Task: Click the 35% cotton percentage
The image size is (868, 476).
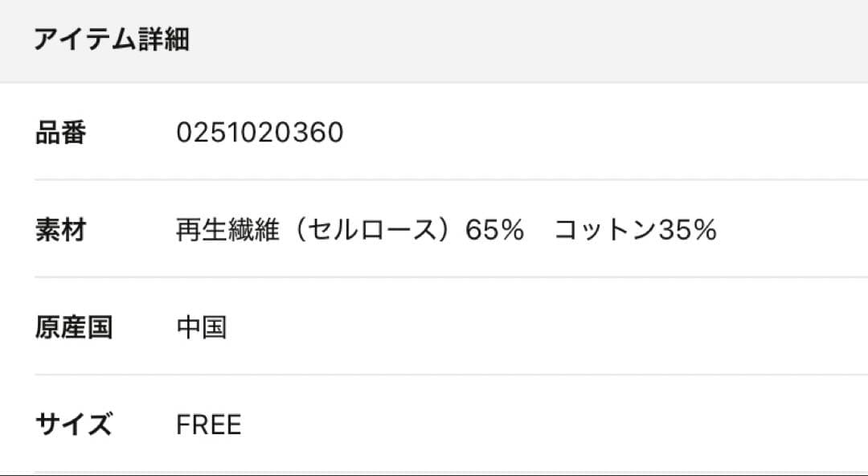Action: pos(687,231)
